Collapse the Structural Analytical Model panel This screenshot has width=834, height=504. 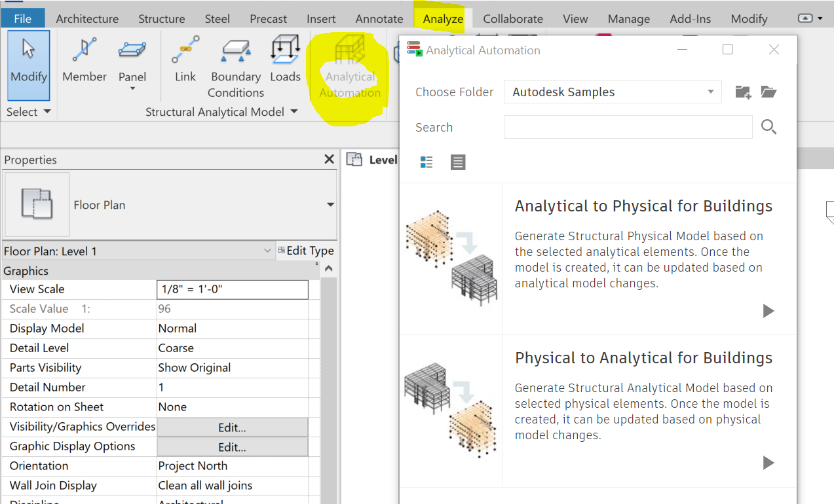coord(295,111)
